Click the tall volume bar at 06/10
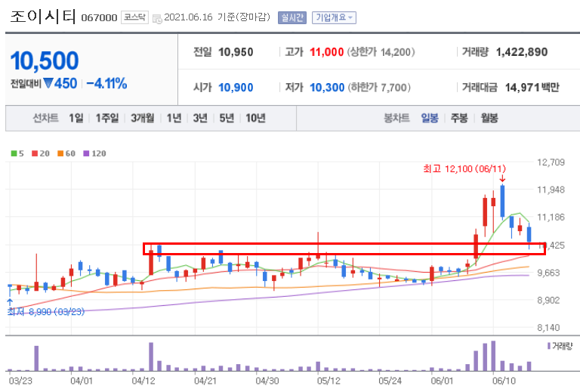The width and height of the screenshot is (580, 392). click(493, 356)
